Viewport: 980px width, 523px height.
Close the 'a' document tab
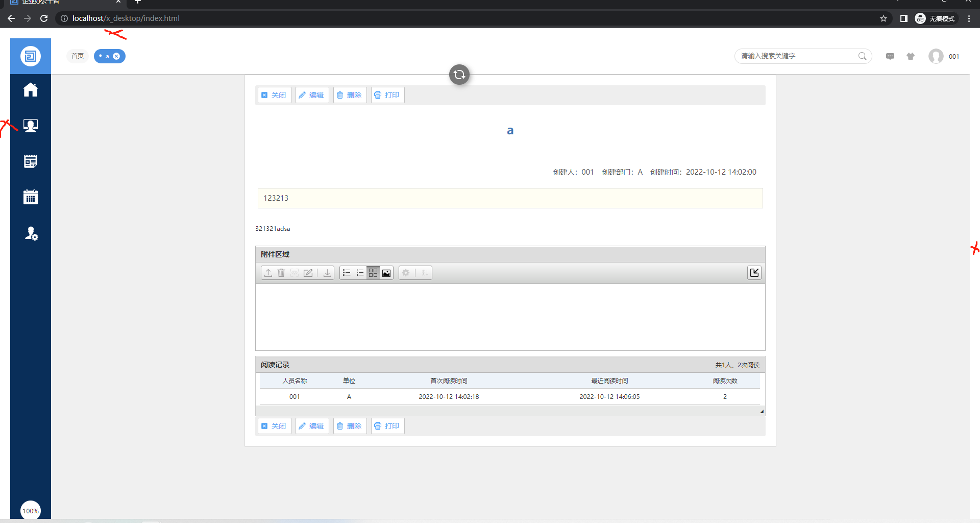116,56
